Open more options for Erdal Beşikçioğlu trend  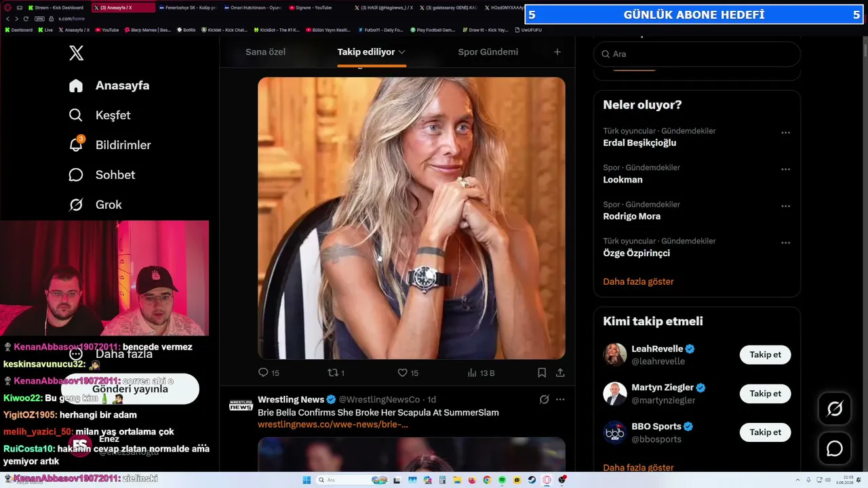coord(785,133)
